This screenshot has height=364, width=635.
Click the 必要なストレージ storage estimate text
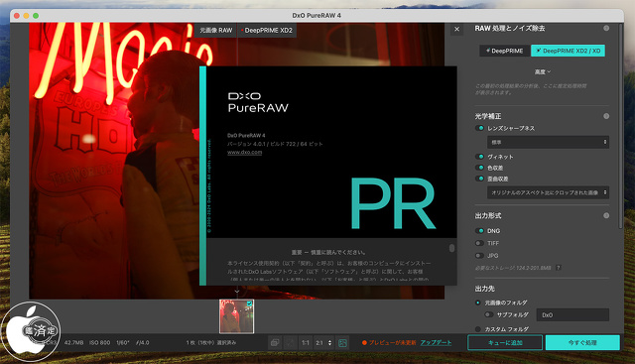[x=513, y=268]
